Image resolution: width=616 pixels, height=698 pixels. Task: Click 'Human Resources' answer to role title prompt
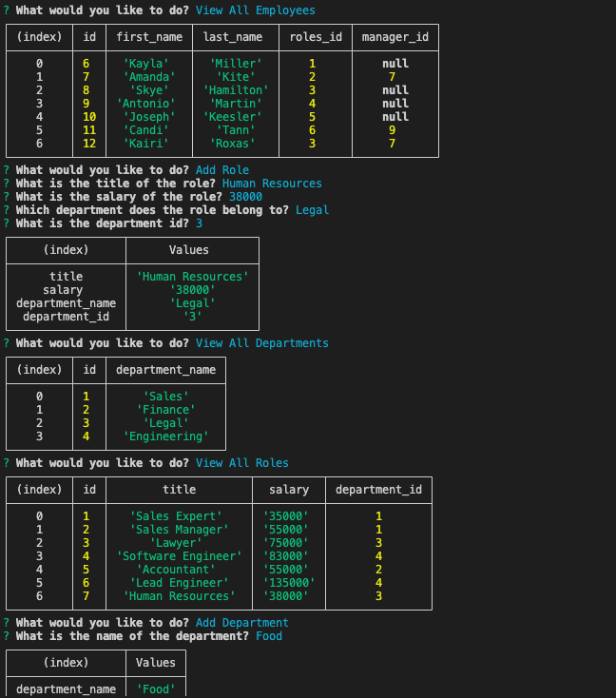click(x=272, y=184)
